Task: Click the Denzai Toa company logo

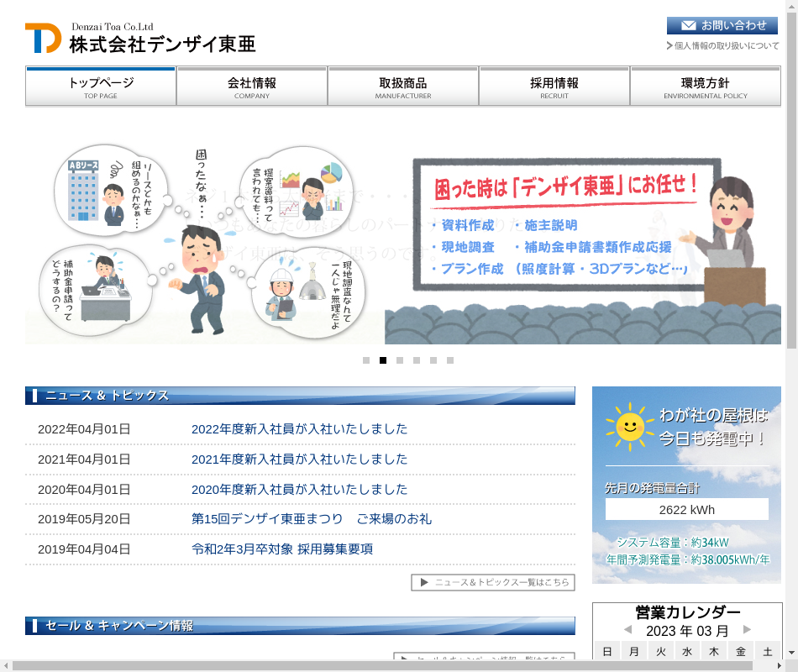Action: pyautogui.click(x=140, y=39)
